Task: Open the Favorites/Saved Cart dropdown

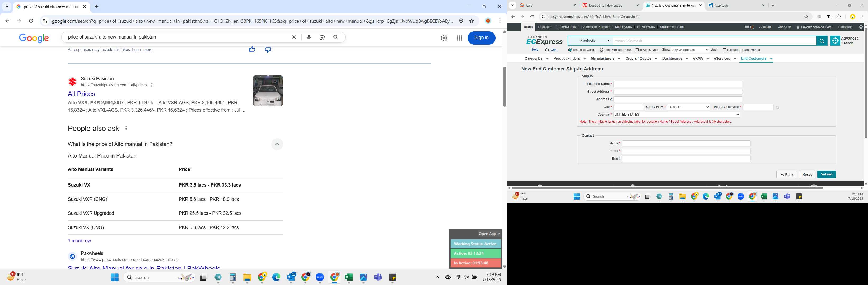Action: [x=814, y=27]
